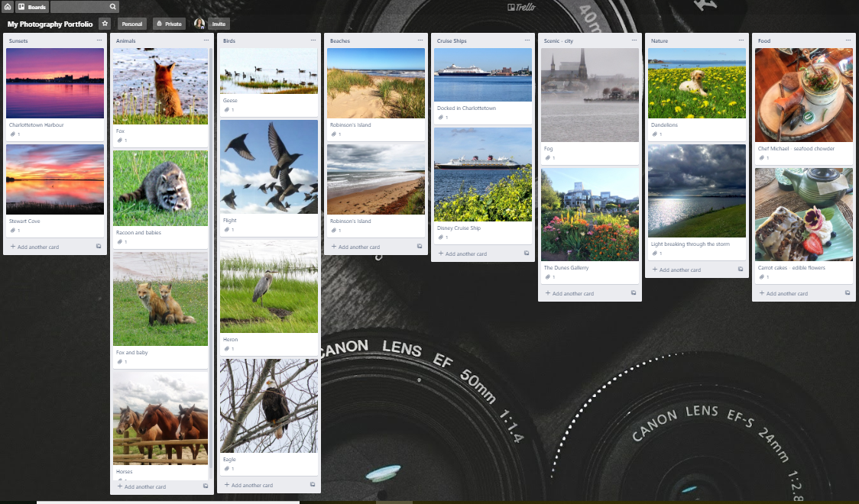
Task: Open the Sunsets list actions menu
Action: point(99,40)
